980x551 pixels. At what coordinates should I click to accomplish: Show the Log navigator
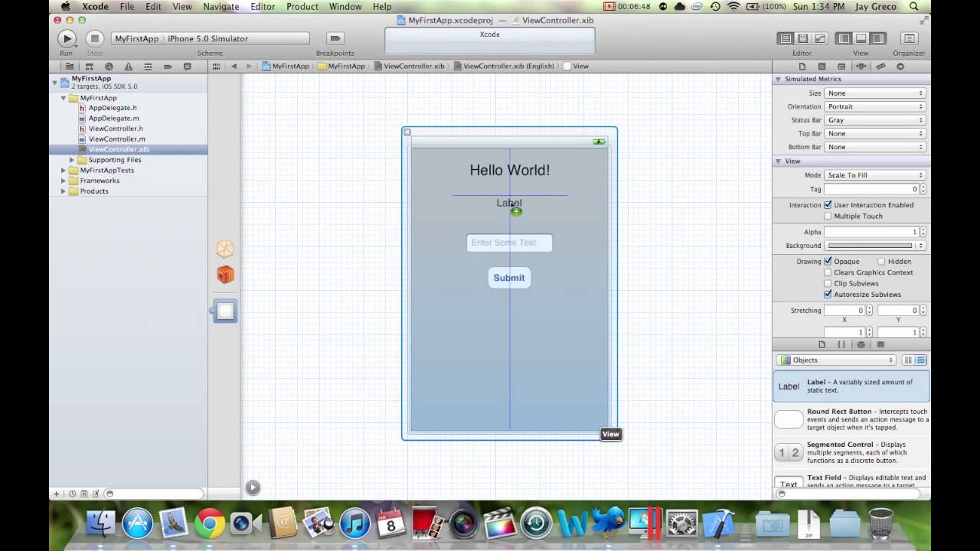pos(188,67)
